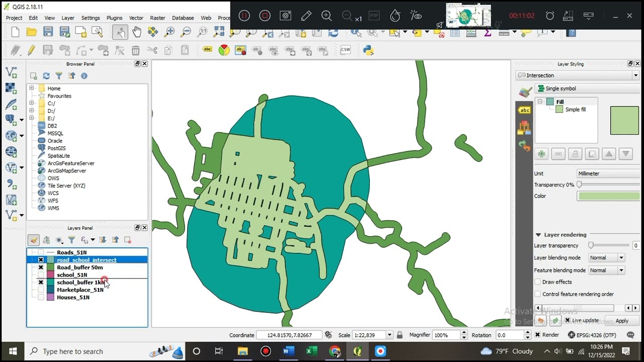The width and height of the screenshot is (644, 362).
Task: Click the Cut Features scissors icon
Action: tap(152, 50)
